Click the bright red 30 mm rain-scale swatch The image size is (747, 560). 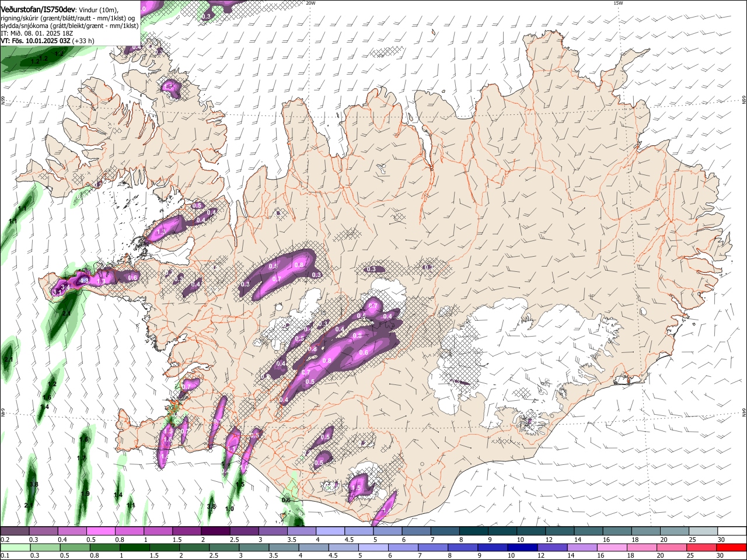click(731, 548)
